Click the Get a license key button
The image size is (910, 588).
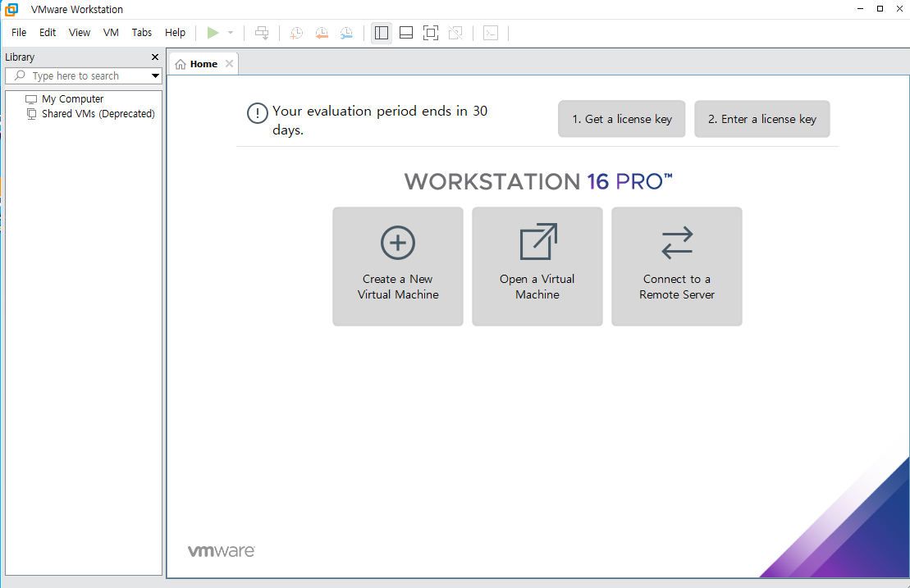coord(621,119)
